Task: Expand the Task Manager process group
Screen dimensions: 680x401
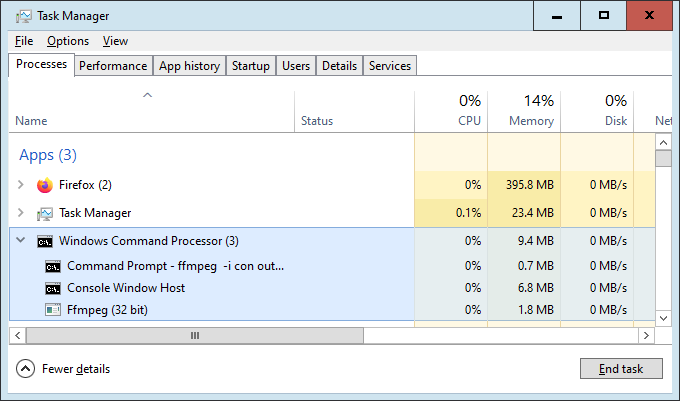Action: (x=21, y=213)
